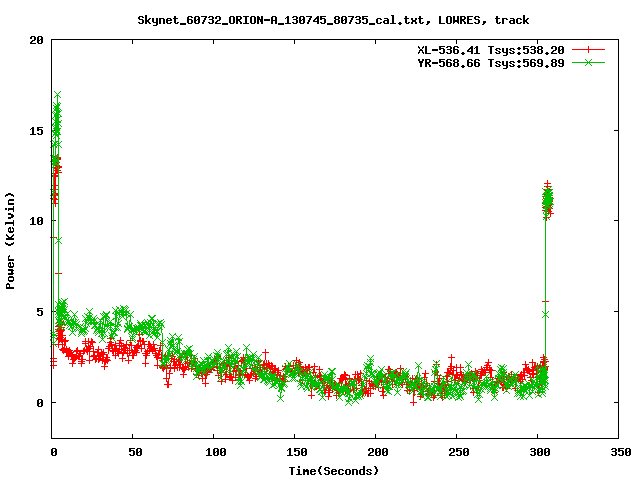
Task: Click the Time(Seconds) x-axis label
Action: point(333,471)
